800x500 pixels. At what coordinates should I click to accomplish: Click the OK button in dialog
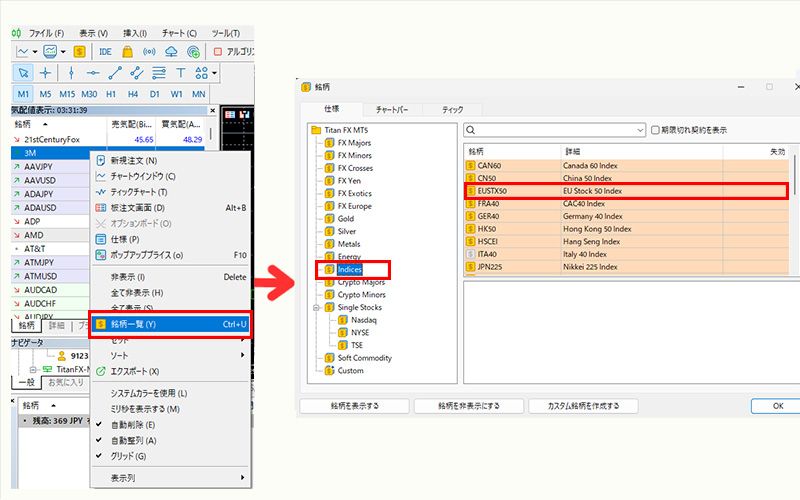pos(777,406)
